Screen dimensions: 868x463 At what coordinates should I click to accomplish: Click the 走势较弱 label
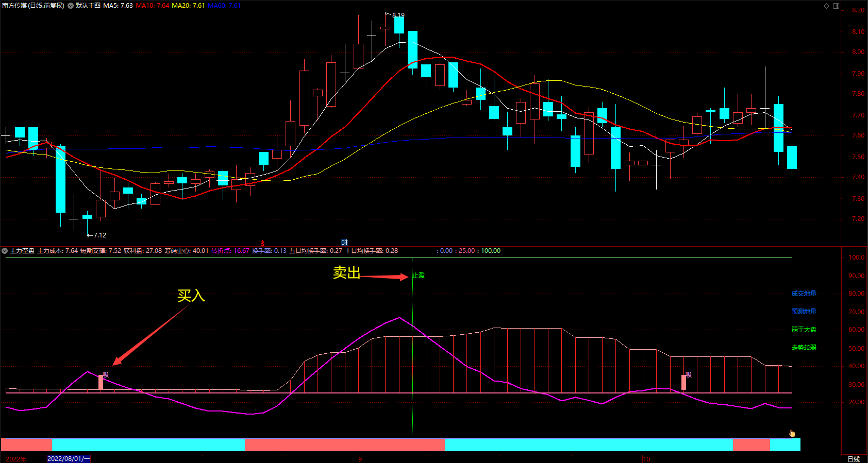(x=804, y=348)
